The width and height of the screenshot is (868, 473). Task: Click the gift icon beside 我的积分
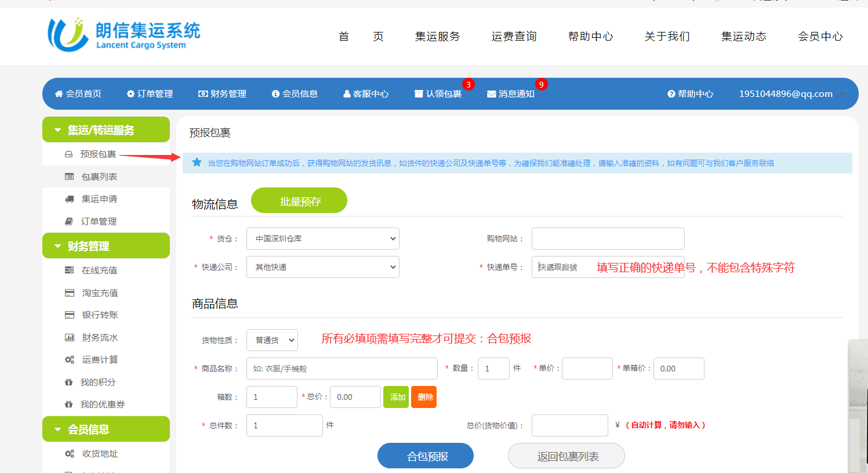(69, 382)
